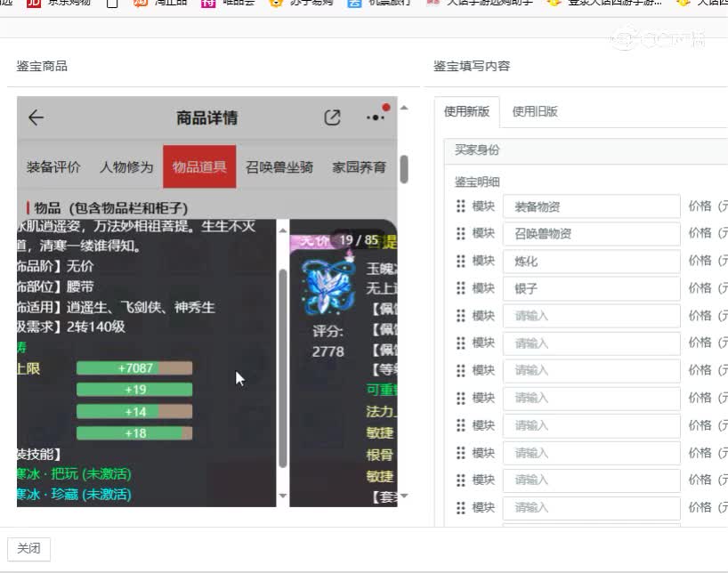728x573 pixels.
Task: Click the 关闭 button
Action: pyautogui.click(x=28, y=548)
